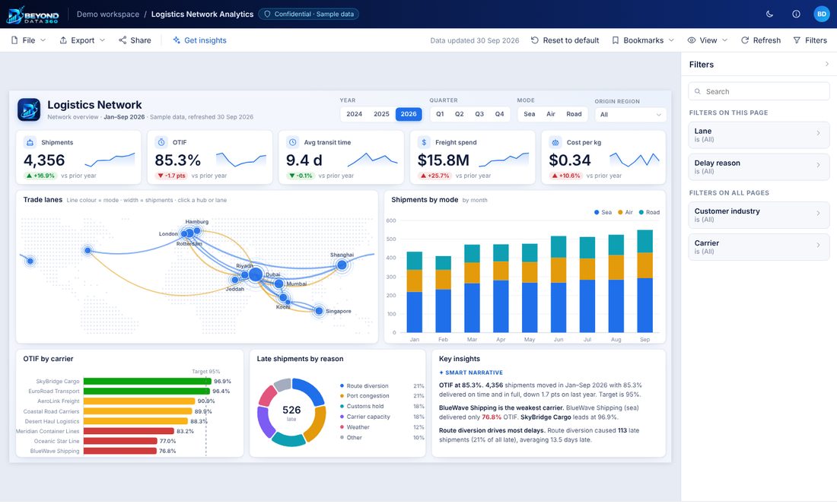The width and height of the screenshot is (837, 504).
Task: Click the shield icon on Confidential badge
Action: pyautogui.click(x=267, y=14)
